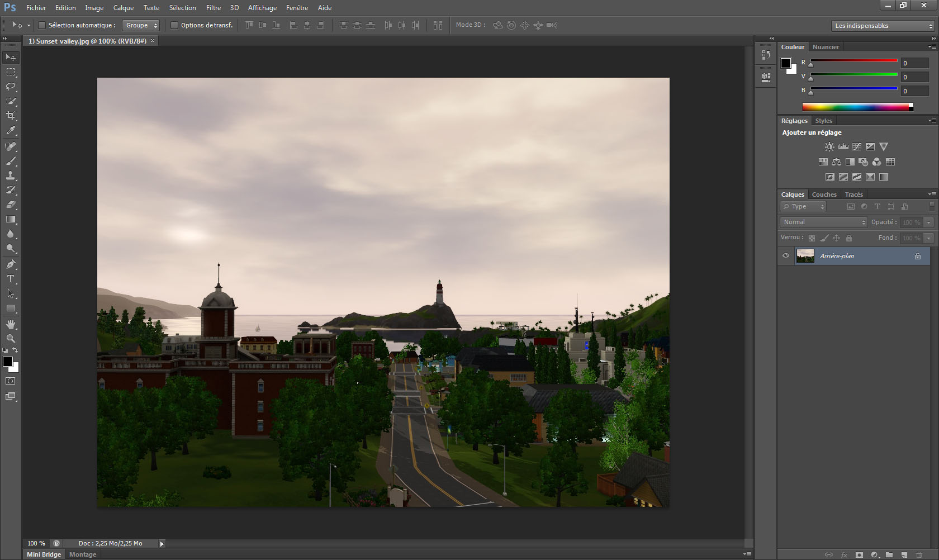
Task: Select the Crop tool
Action: (x=11, y=116)
